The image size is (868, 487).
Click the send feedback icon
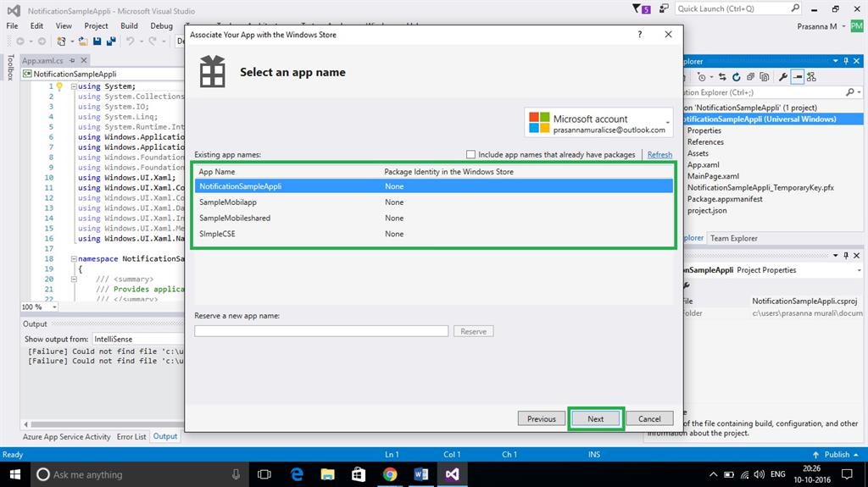coord(664,8)
